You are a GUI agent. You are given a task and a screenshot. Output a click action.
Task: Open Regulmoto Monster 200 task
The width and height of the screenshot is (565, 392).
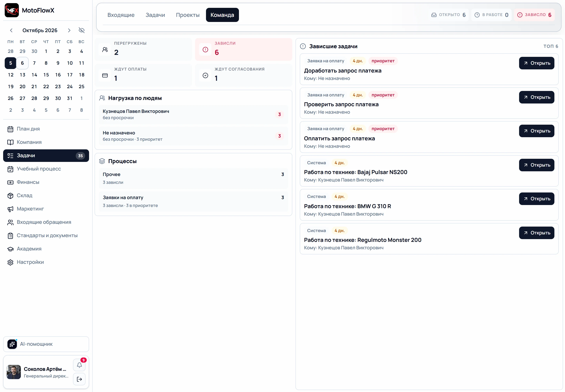pyautogui.click(x=537, y=233)
